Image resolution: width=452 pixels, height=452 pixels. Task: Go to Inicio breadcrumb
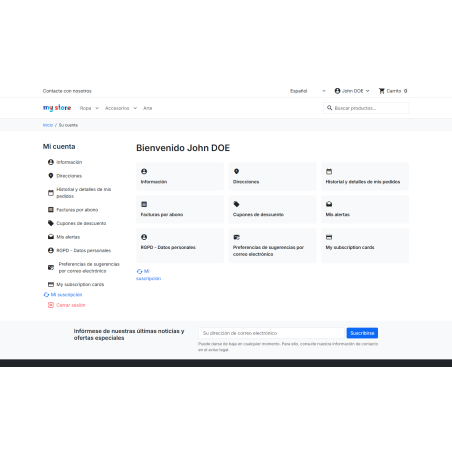click(48, 125)
